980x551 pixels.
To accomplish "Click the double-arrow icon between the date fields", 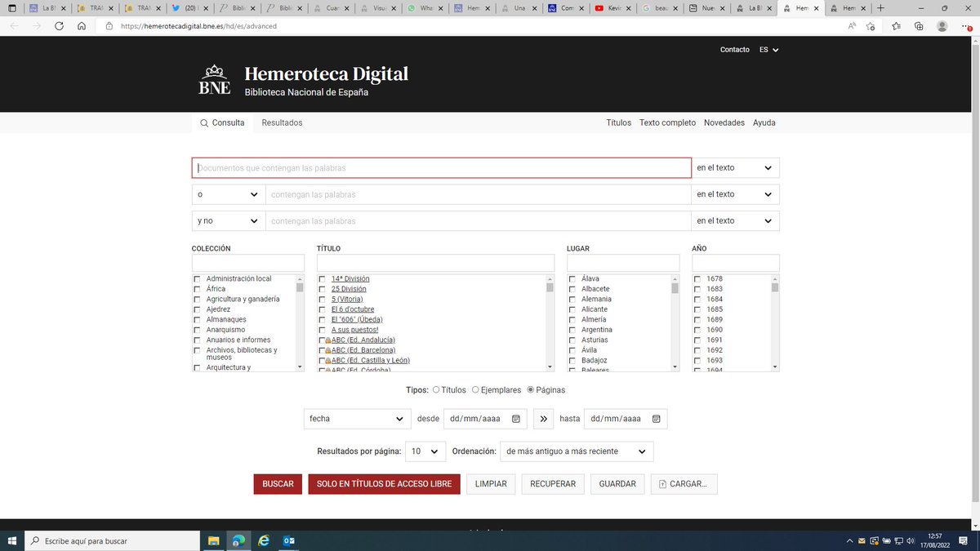I will (x=543, y=419).
